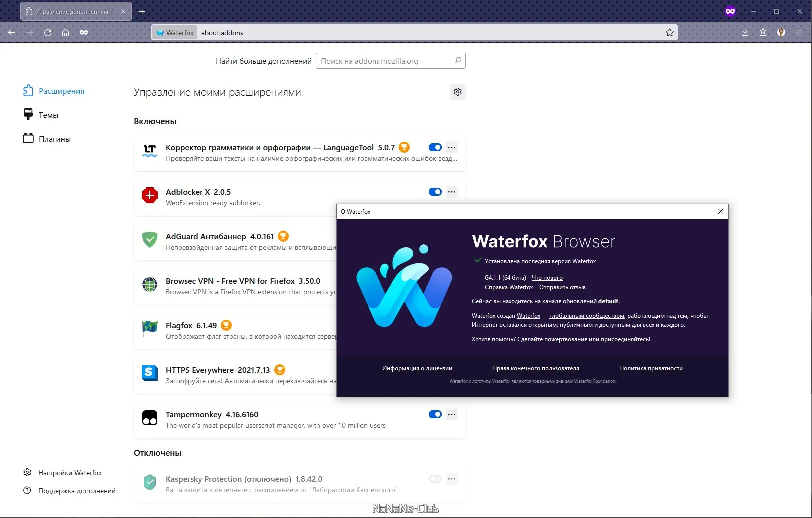This screenshot has width=812, height=518.
Task: Select the Расширения sidebar category
Action: coord(54,91)
